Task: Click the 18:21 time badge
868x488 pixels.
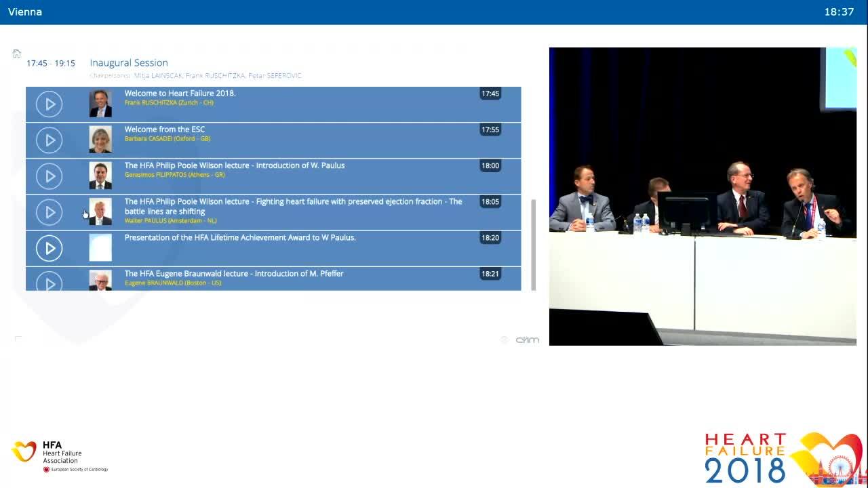Action: click(x=490, y=274)
